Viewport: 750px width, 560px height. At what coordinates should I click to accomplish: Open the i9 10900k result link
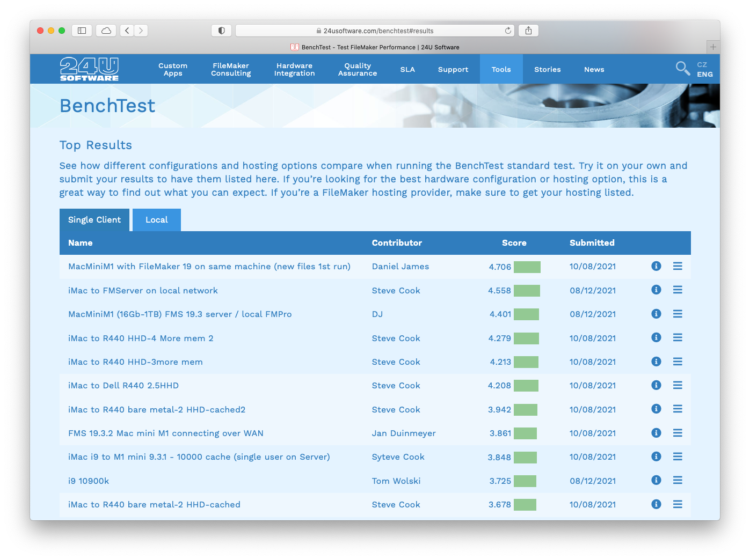89,481
